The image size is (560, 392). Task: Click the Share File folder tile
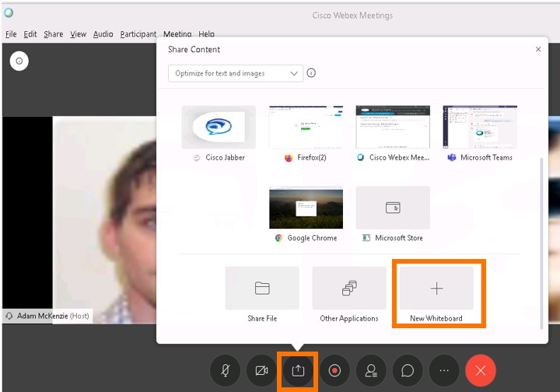[x=262, y=288]
